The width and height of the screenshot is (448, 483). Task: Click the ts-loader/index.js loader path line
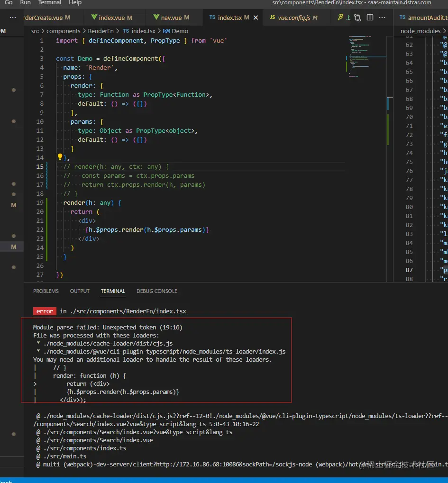165,352
